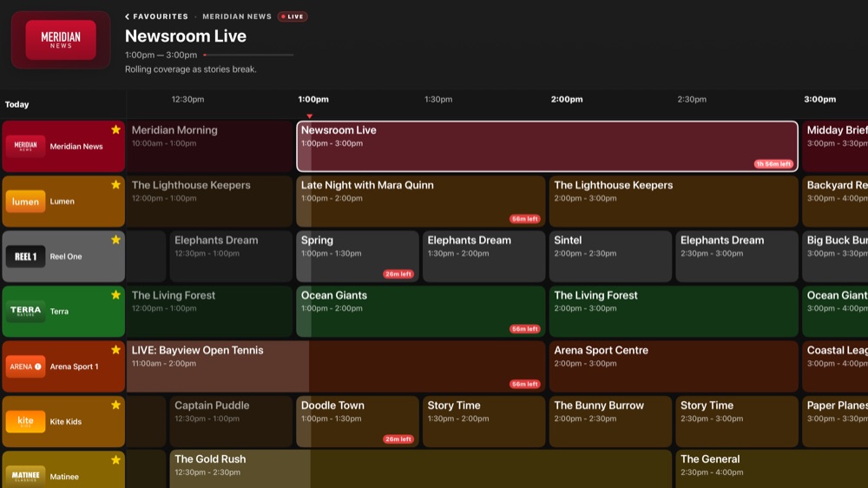Jump to 1:00pm in the time header

click(313, 99)
